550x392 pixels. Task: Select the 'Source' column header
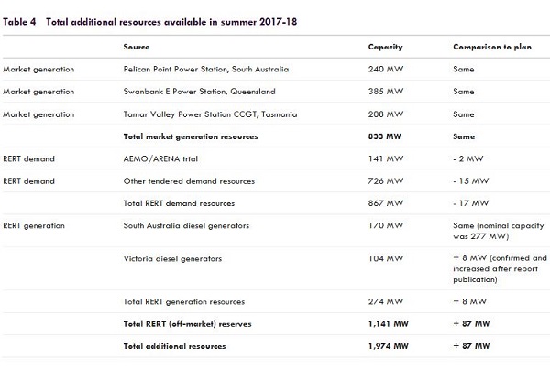click(x=137, y=47)
